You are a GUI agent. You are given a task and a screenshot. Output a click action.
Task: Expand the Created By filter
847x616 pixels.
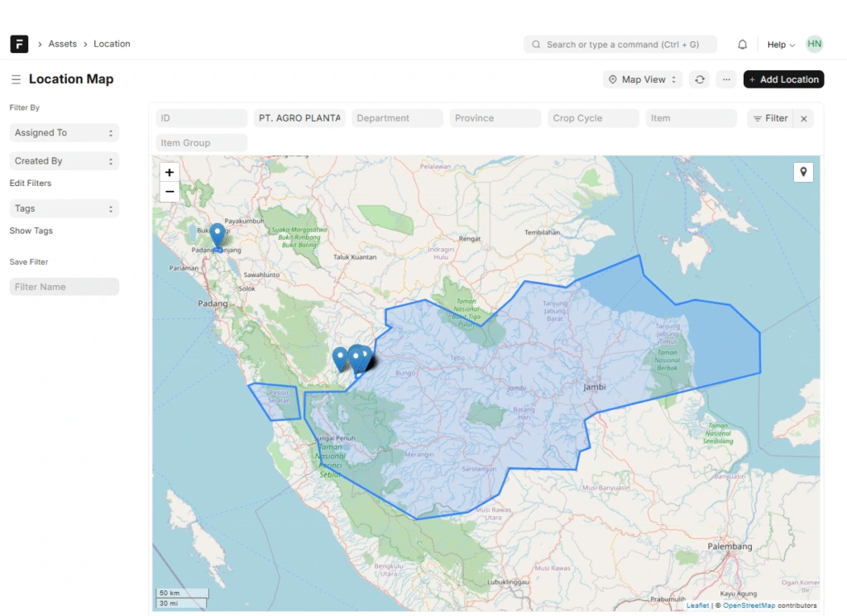pos(65,161)
